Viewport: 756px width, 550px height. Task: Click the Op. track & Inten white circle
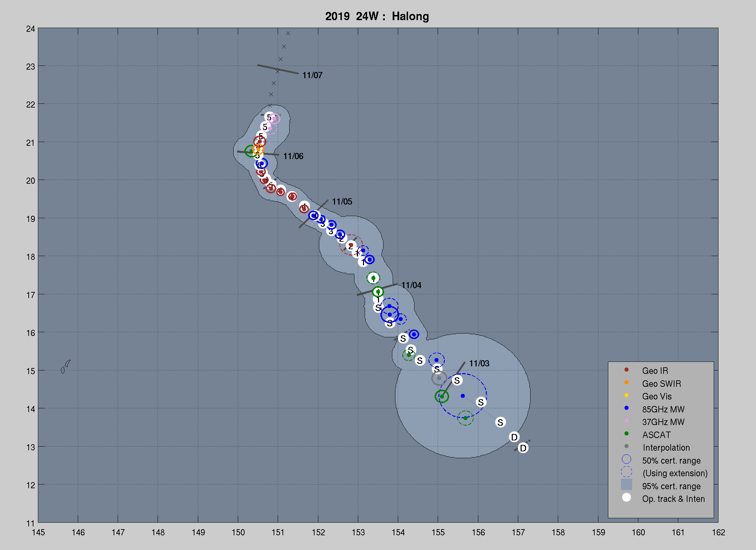(x=626, y=497)
